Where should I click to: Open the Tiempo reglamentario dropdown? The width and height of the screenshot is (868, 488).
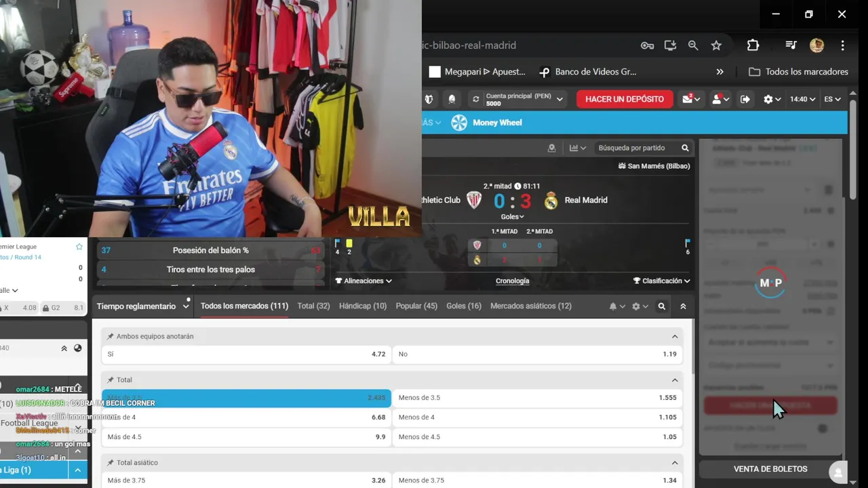pyautogui.click(x=142, y=306)
